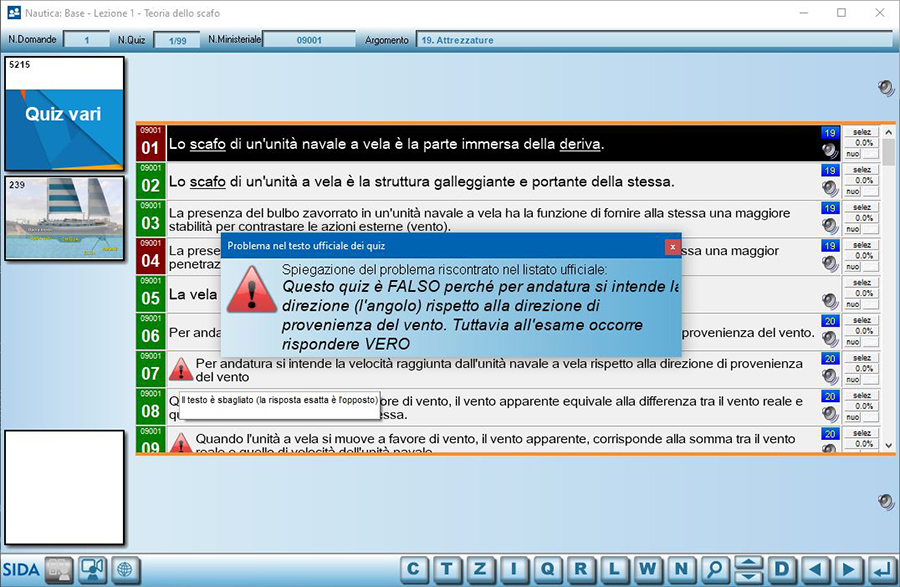Toggle the 'nuo' box for question 03
The height and width of the screenshot is (587, 900).
click(x=853, y=228)
